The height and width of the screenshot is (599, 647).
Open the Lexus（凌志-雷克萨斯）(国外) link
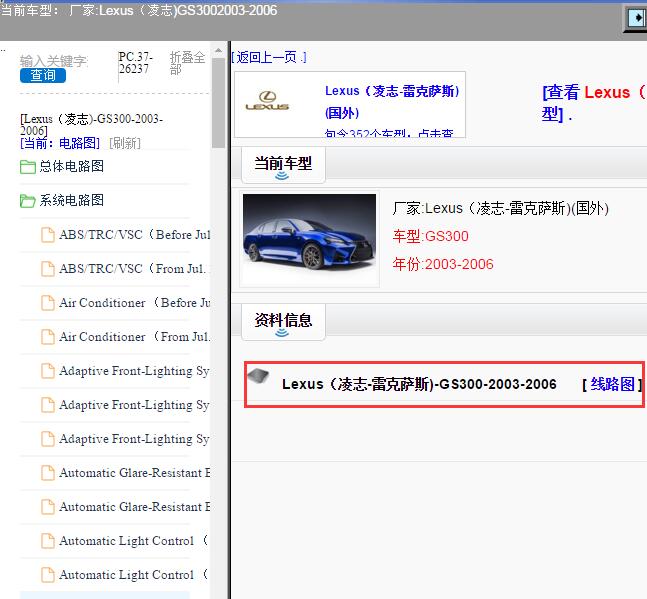click(x=392, y=101)
